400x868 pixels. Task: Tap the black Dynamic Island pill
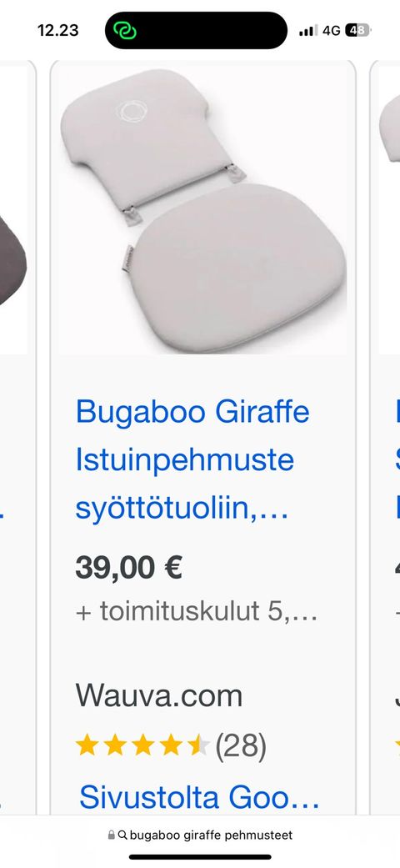[197, 31]
